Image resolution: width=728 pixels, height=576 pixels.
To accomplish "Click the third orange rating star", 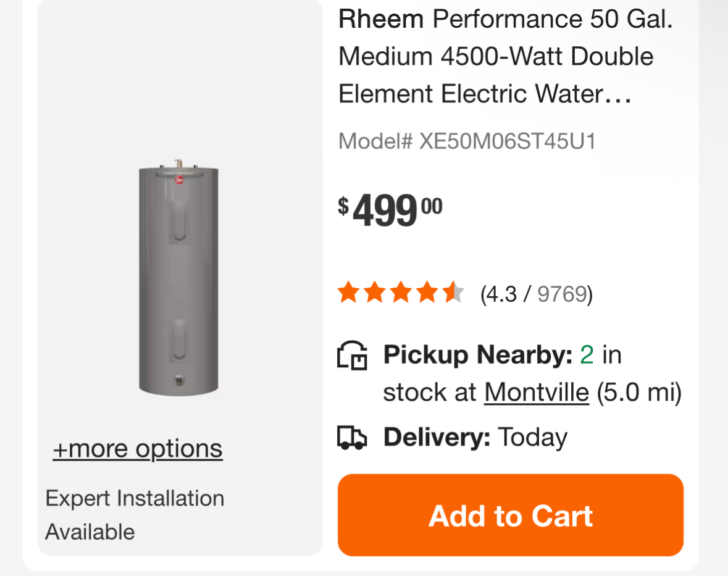I will tap(401, 293).
